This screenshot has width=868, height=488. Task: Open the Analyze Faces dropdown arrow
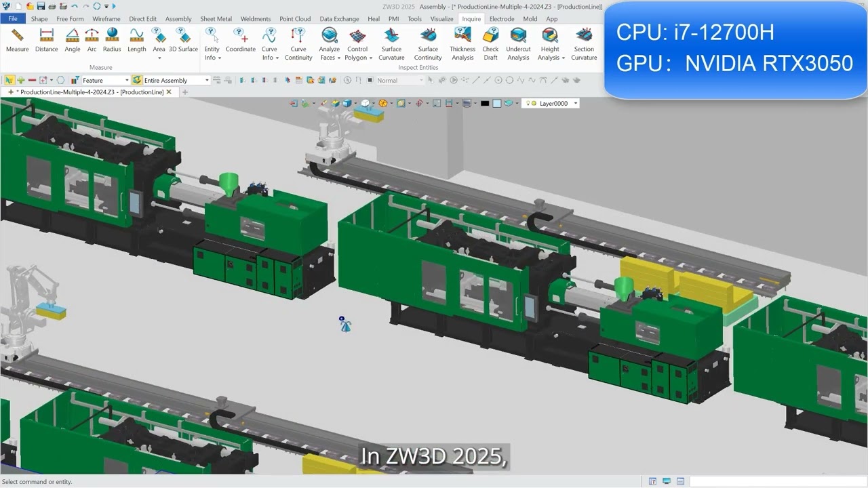tap(338, 58)
